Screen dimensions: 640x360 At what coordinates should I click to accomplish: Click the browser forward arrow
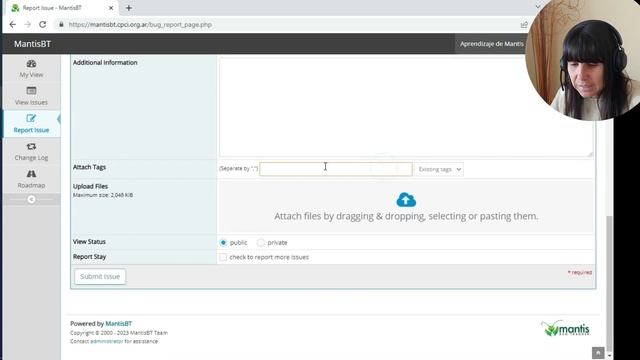pos(27,24)
